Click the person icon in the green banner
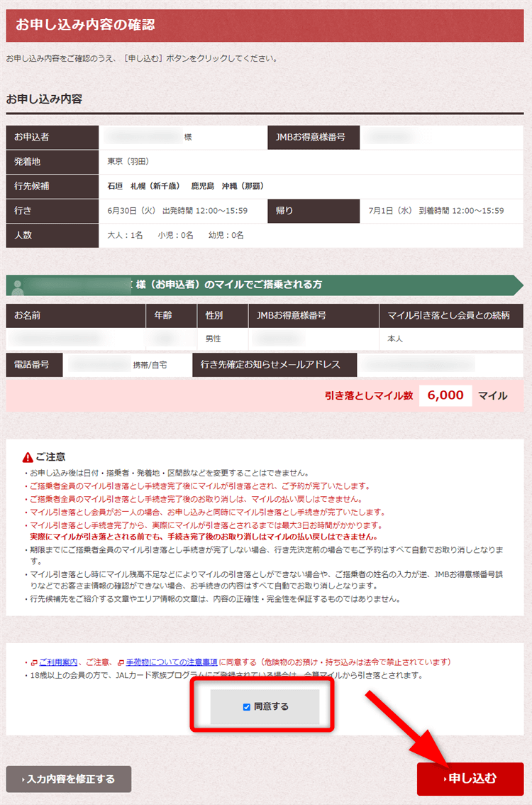 click(18, 285)
